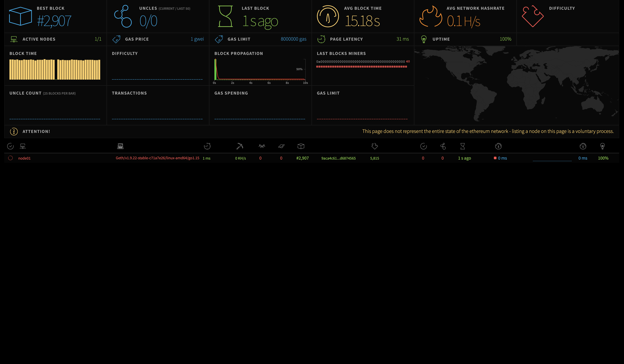Sort by total difficulty puzzle column icon
624x364 pixels.
point(375,146)
